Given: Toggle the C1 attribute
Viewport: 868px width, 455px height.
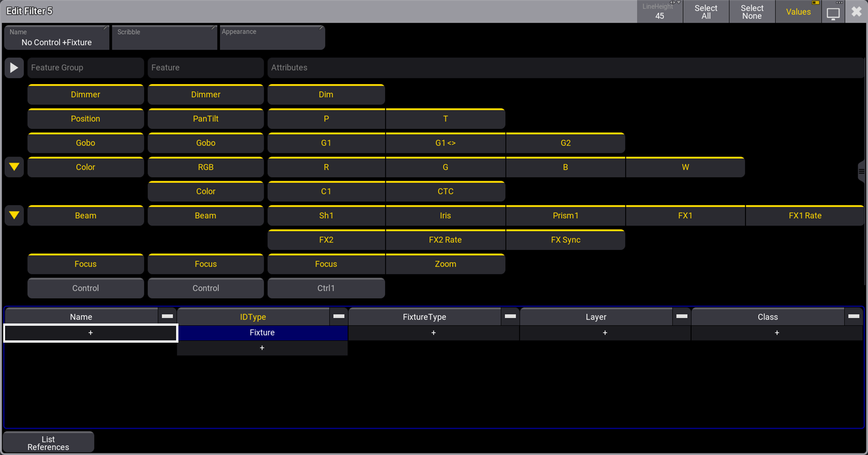Looking at the screenshot, I should point(326,191).
